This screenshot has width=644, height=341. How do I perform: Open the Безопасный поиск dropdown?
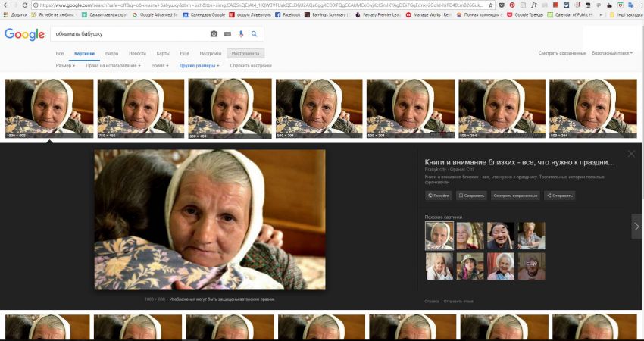coord(612,53)
